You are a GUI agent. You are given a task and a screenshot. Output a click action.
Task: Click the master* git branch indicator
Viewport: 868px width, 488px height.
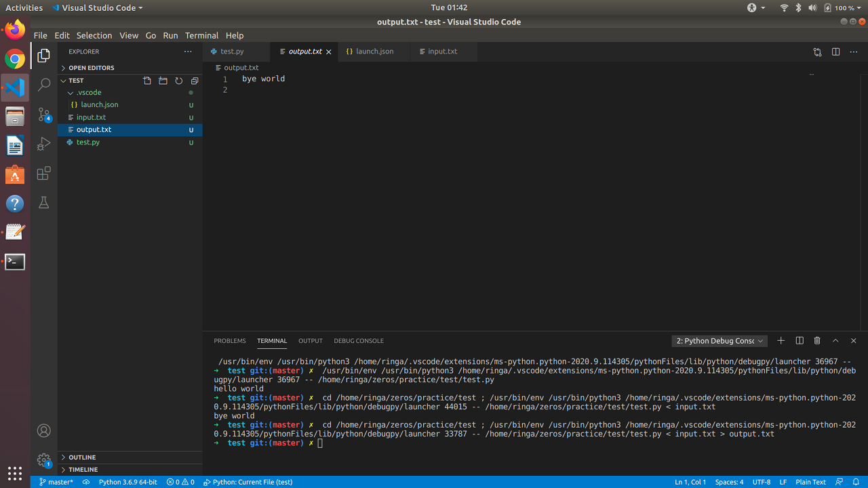click(56, 482)
